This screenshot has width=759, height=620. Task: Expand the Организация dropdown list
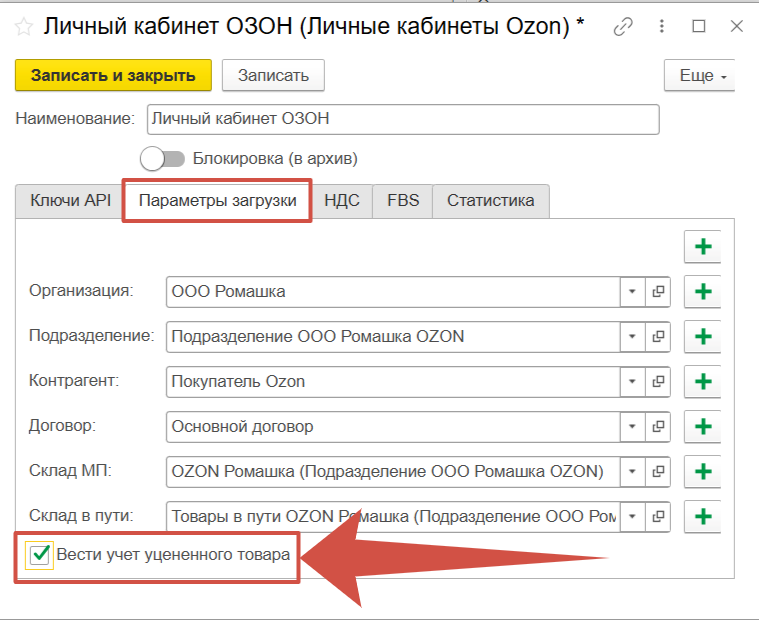click(632, 292)
